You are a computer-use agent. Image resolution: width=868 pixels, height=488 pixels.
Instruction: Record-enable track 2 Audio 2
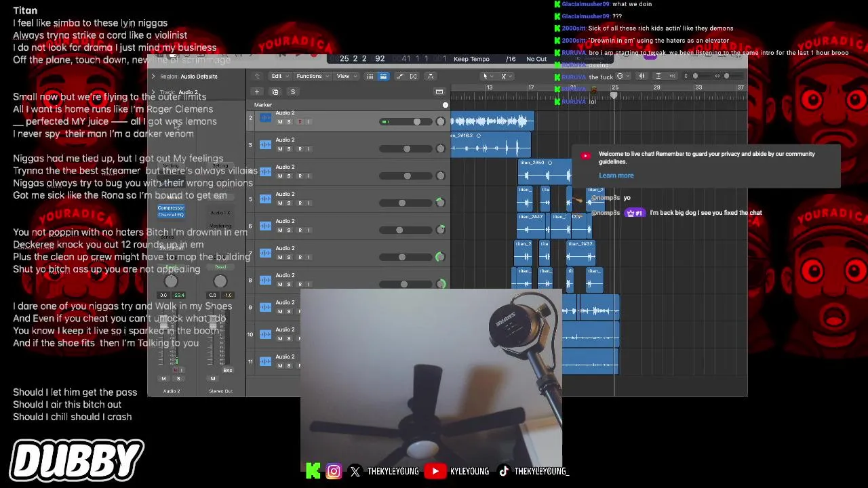300,122
